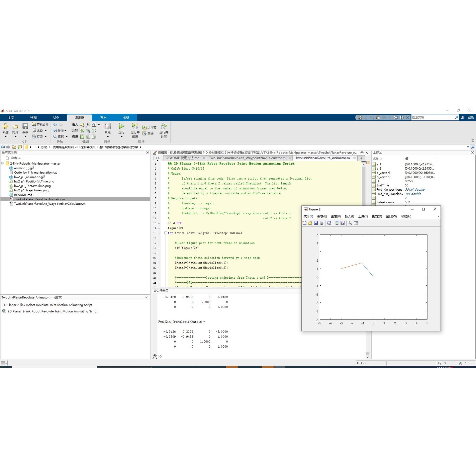The width and height of the screenshot is (476, 476).
Task: Switch to the View (视图) ribbon tab
Action: [126, 118]
